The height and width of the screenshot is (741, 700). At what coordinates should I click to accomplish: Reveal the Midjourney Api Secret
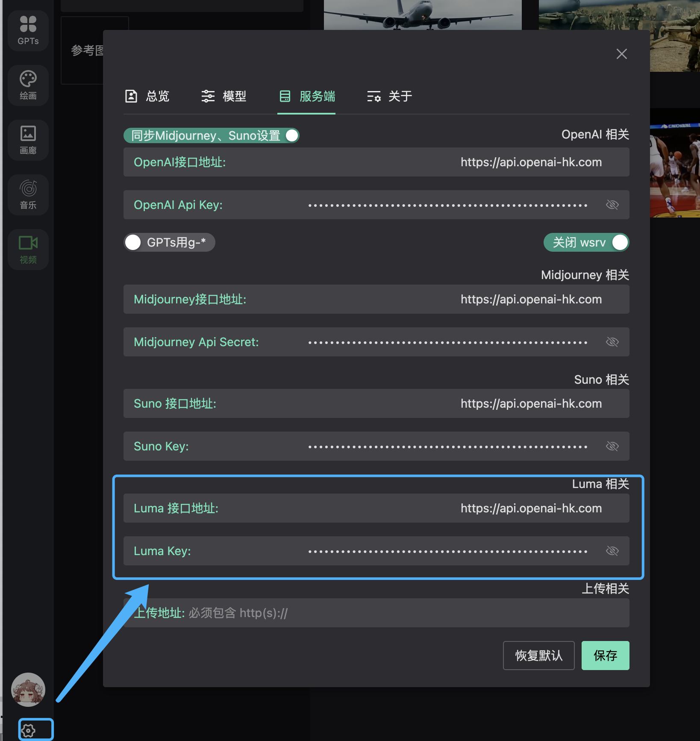612,342
